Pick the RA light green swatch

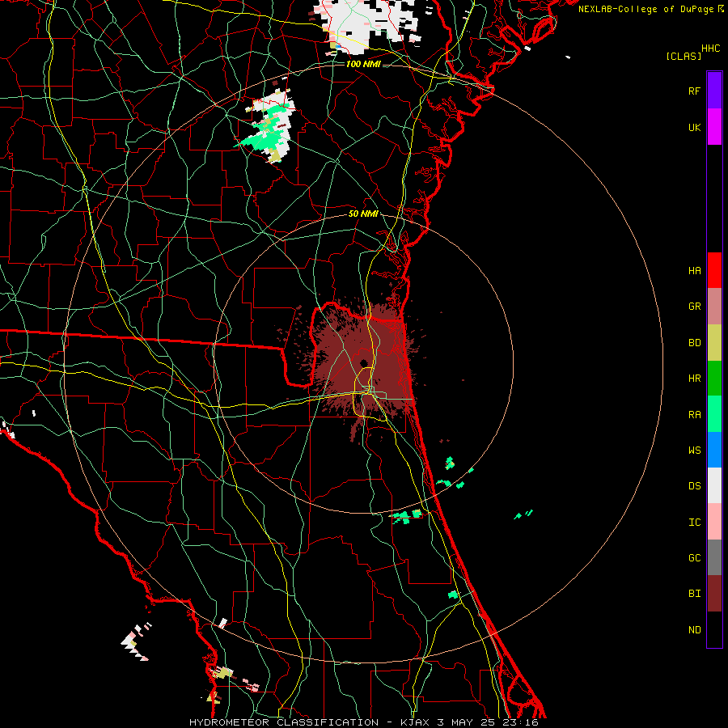click(714, 413)
